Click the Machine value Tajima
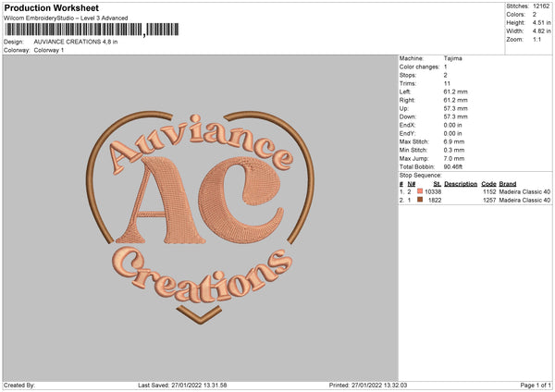The width and height of the screenshot is (555, 392). click(452, 58)
